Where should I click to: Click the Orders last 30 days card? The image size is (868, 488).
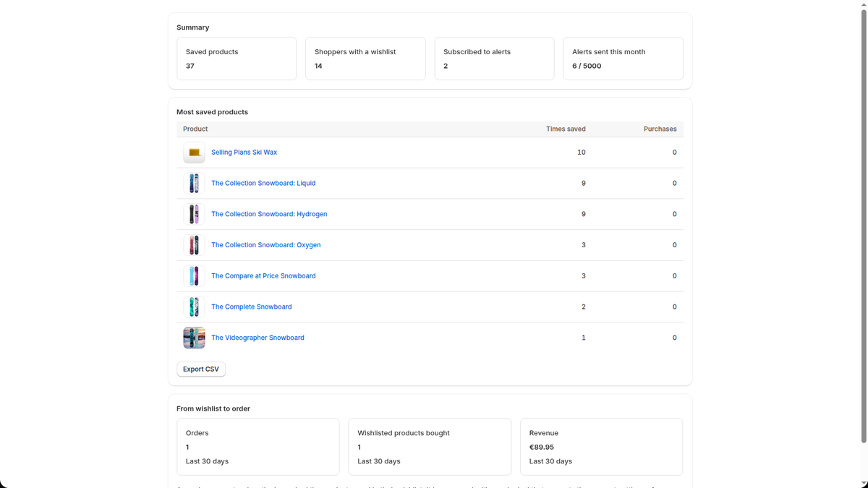[258, 447]
